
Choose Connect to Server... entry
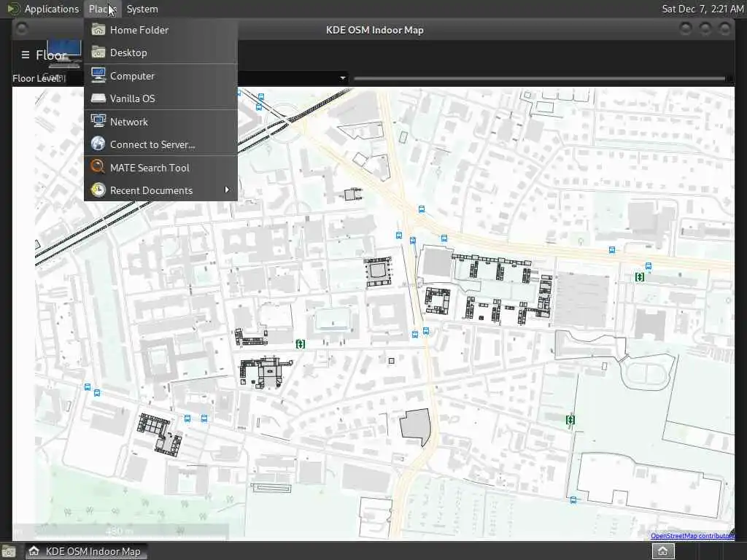click(160, 144)
